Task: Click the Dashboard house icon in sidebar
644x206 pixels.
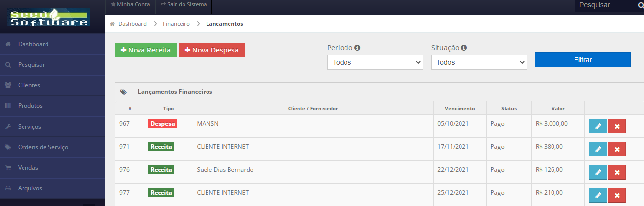Action: pyautogui.click(x=8, y=44)
